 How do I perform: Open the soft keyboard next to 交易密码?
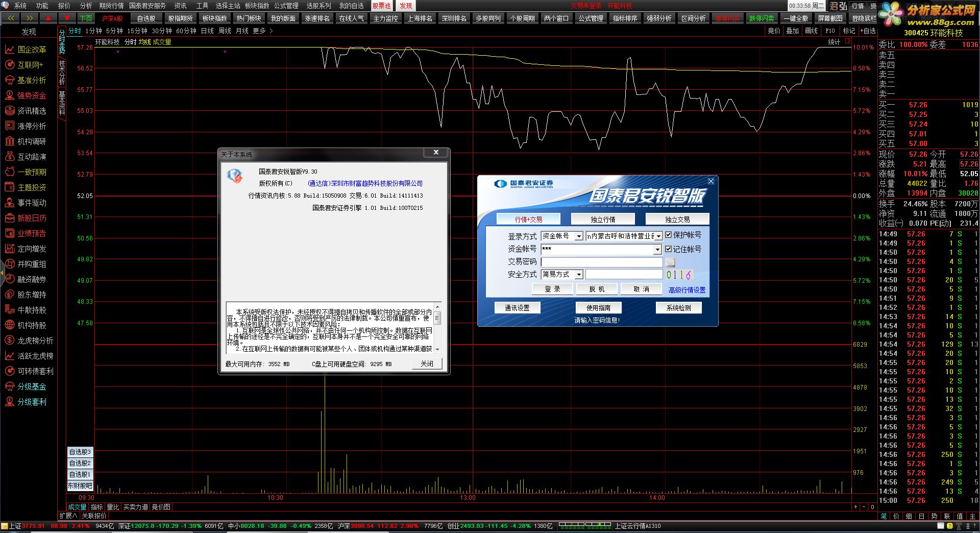pyautogui.click(x=670, y=262)
